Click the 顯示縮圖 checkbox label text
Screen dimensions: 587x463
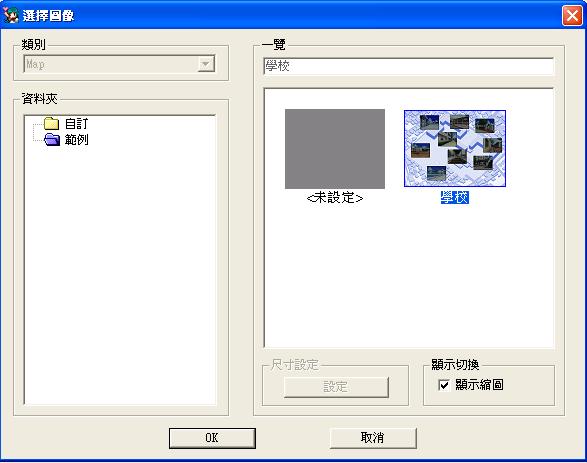point(479,385)
